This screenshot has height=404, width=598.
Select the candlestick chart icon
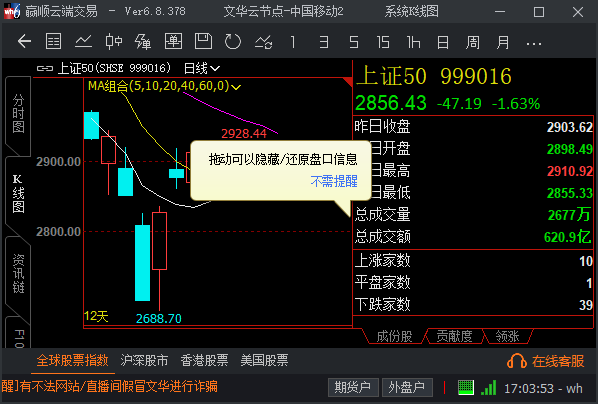[113, 41]
